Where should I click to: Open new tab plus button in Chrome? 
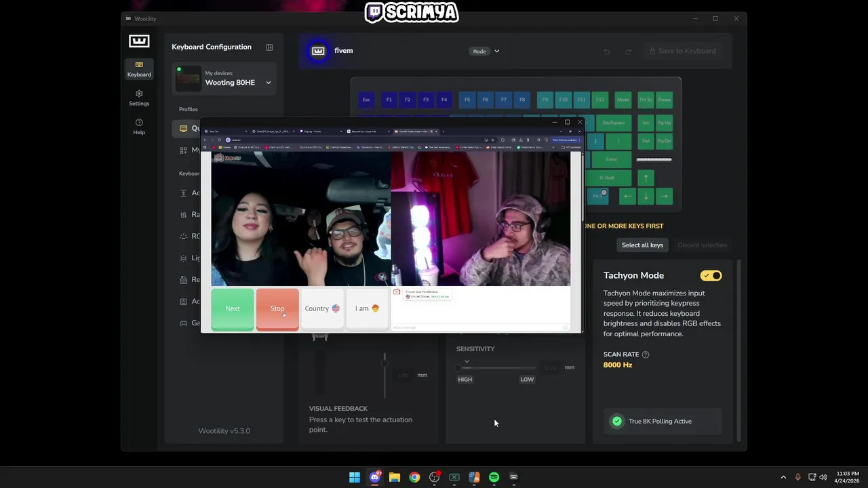click(443, 131)
